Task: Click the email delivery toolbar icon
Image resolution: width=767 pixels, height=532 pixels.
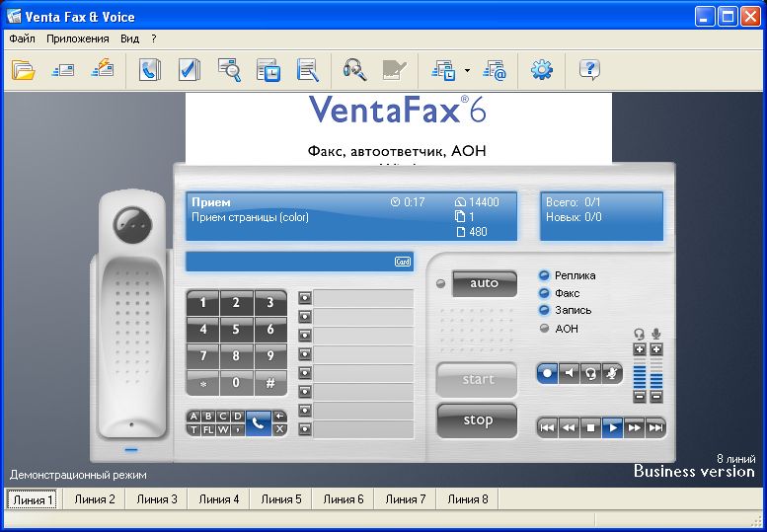Action: 494,70
